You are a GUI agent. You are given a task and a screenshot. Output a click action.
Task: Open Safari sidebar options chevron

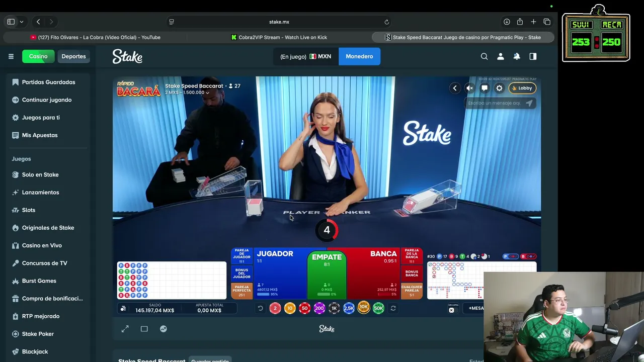21,22
